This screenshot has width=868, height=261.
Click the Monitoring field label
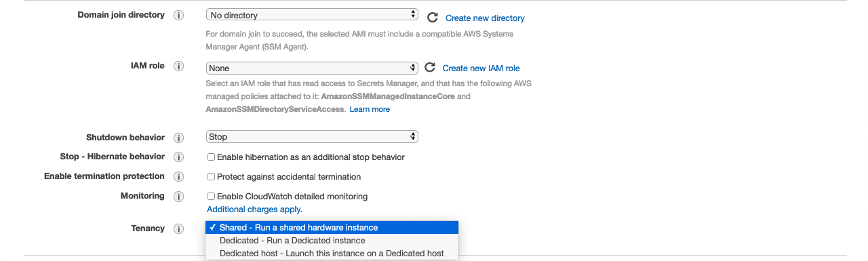[142, 196]
